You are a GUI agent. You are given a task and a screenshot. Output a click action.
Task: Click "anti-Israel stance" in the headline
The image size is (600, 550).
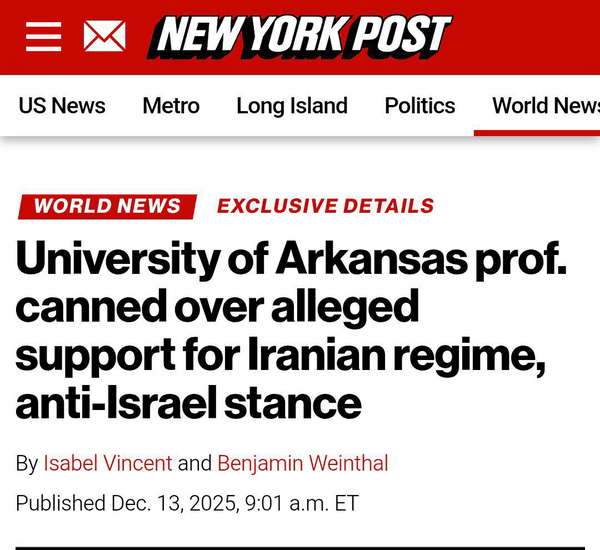pos(188,402)
